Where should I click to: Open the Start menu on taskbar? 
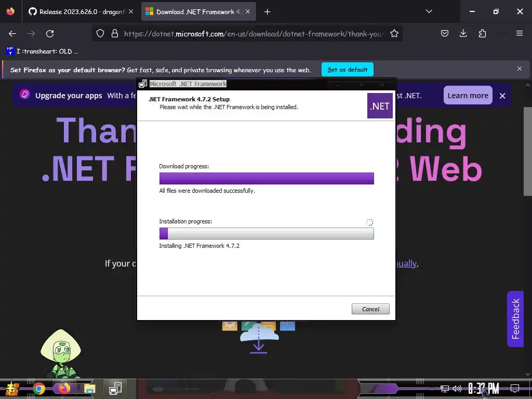12,389
